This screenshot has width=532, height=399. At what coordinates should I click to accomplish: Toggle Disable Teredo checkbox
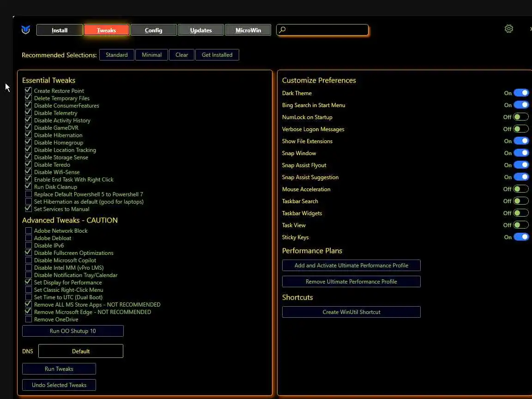[x=29, y=164]
